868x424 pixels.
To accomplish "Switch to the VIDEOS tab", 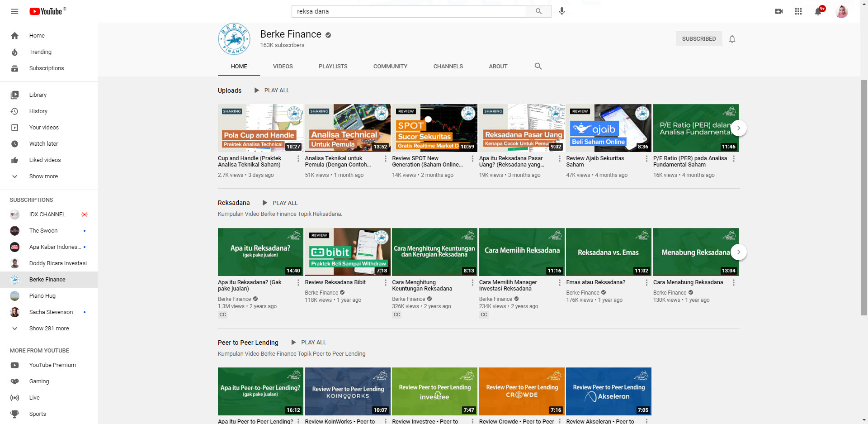I will pos(283,67).
